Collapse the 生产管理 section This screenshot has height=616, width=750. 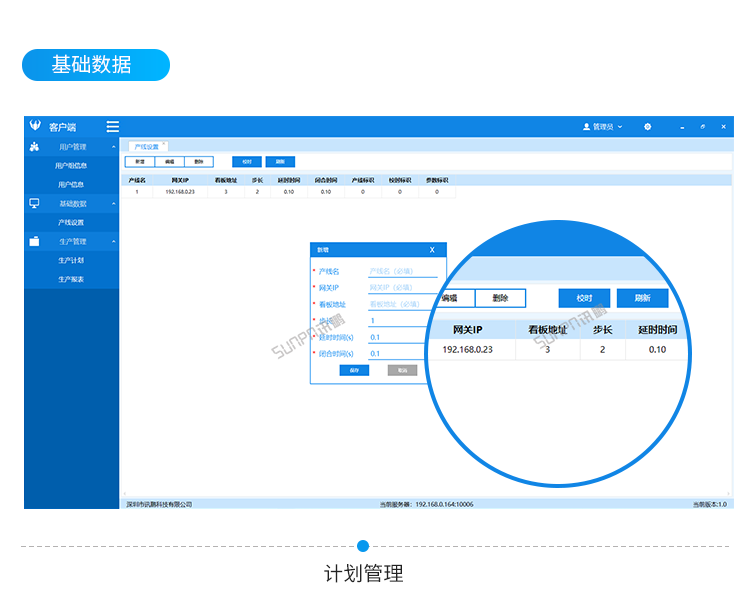113,241
